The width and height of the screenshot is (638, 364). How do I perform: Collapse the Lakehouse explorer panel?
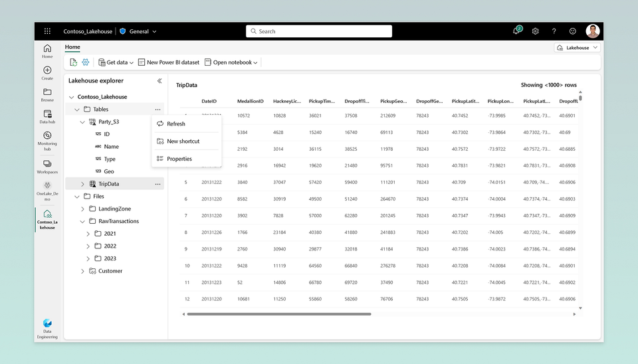pos(159,81)
